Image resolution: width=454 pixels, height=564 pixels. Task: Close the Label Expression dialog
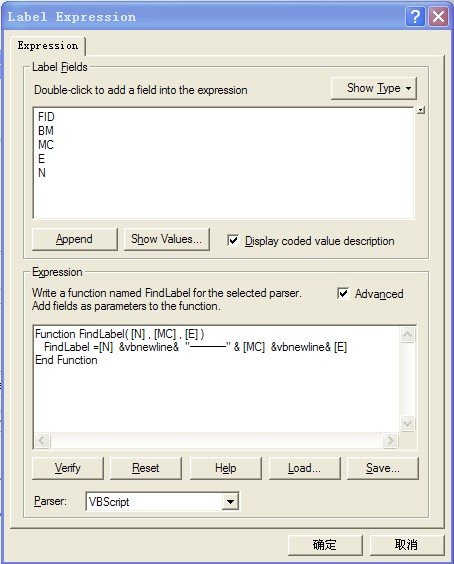[x=438, y=17]
